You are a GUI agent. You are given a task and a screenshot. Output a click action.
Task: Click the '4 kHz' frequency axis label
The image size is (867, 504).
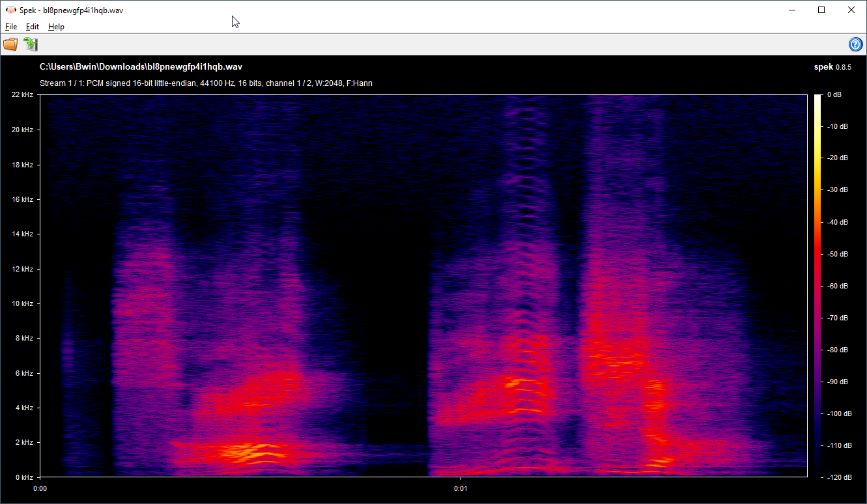pyautogui.click(x=26, y=408)
